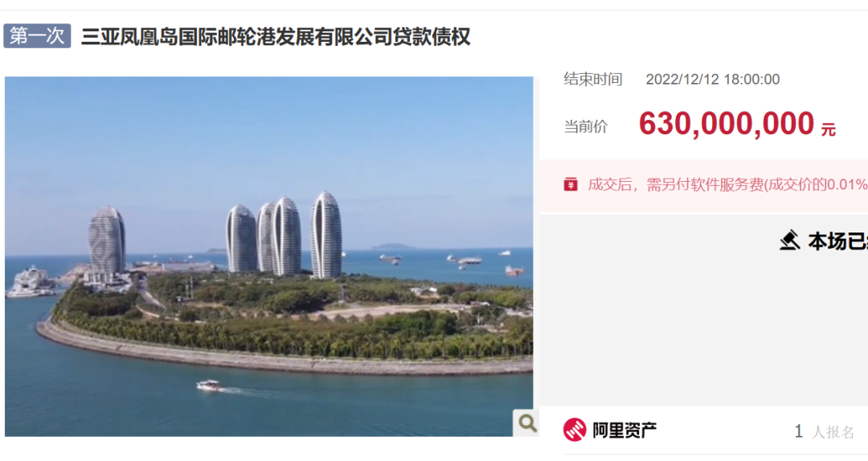Click the red ¥ fee notice icon

[571, 184]
